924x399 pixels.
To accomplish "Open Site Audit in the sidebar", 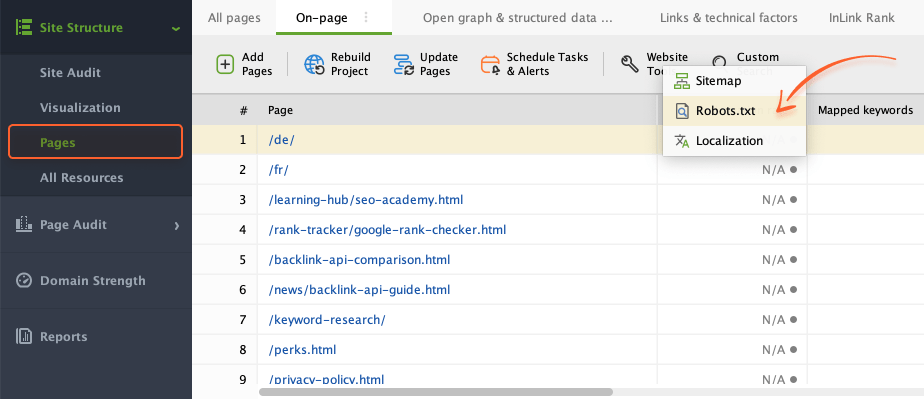I will (x=70, y=72).
